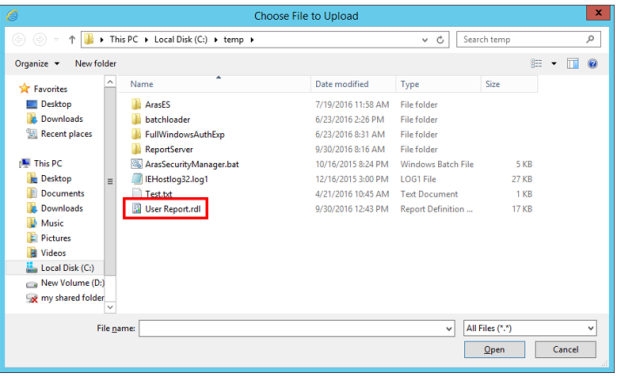Screen dimensions: 617x377
Task: Show the preview pane
Action: click(x=573, y=63)
